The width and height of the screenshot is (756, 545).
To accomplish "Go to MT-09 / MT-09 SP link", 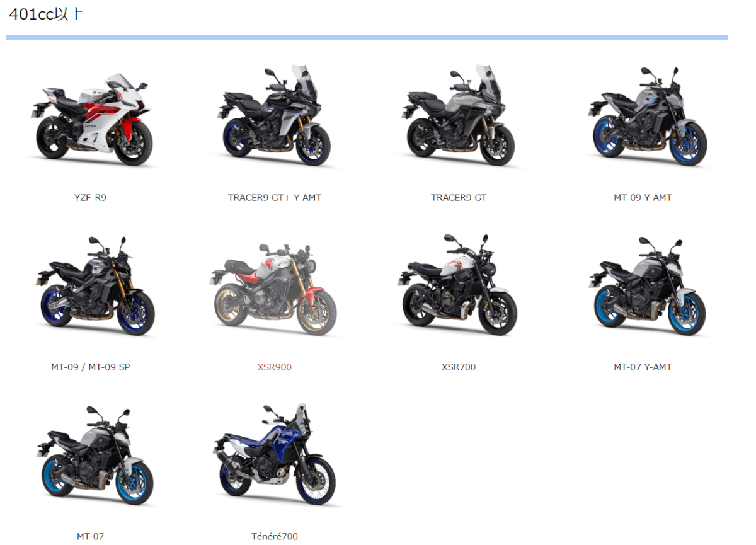I will [x=91, y=367].
